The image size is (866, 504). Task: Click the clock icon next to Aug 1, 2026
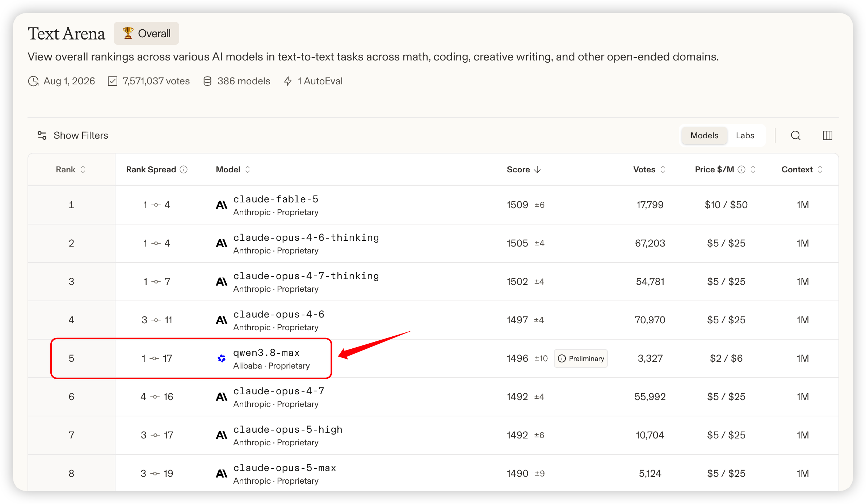(x=33, y=81)
